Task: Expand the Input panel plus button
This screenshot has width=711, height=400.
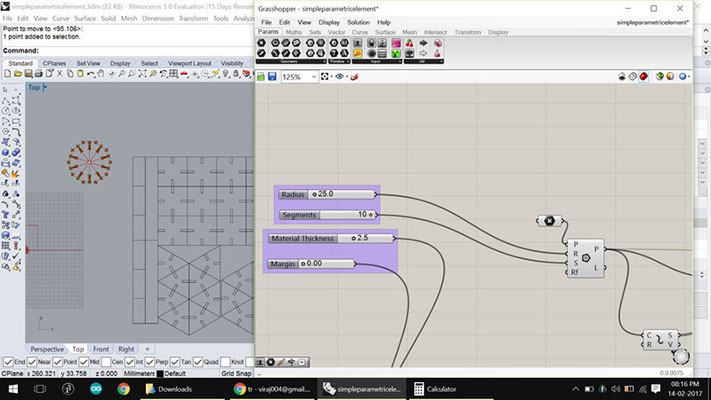Action: pos(400,61)
